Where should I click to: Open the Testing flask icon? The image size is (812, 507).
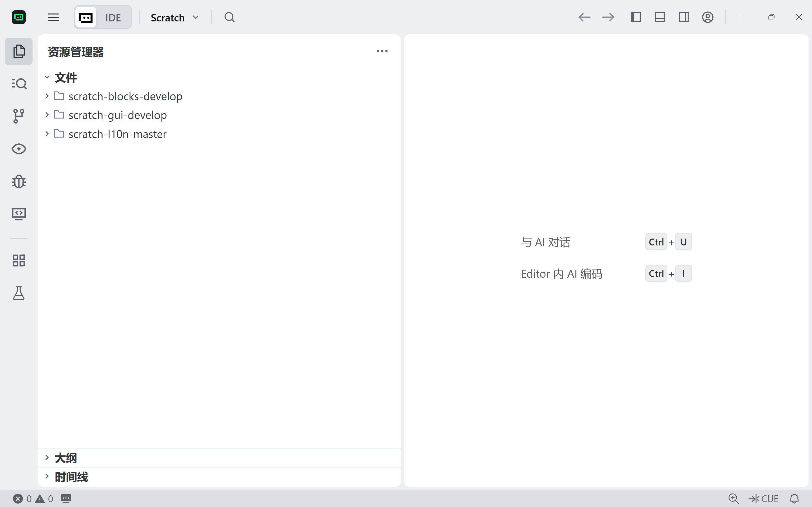(19, 293)
